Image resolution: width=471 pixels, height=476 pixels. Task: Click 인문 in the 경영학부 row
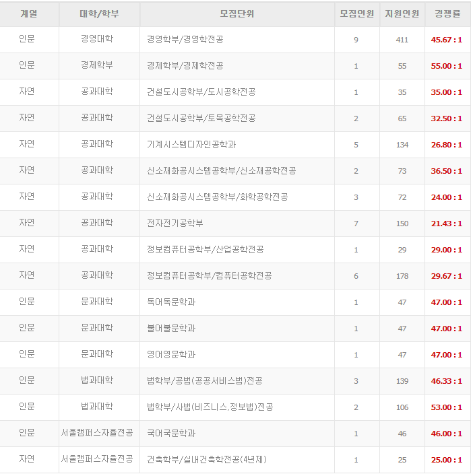[27, 39]
